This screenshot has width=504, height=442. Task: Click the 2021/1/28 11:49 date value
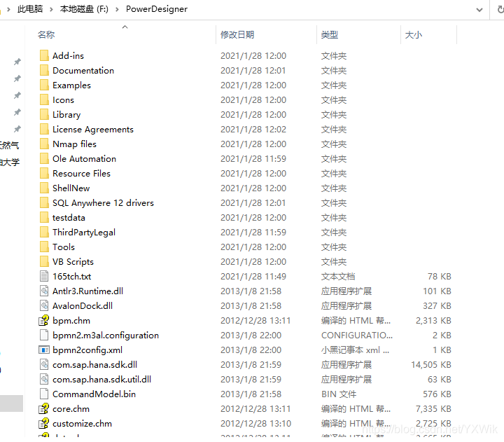[253, 277]
